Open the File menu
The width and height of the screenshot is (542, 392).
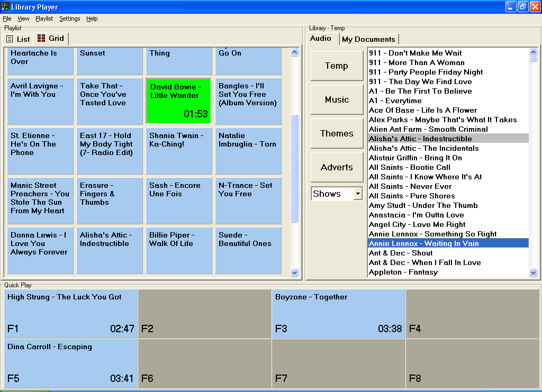click(7, 19)
